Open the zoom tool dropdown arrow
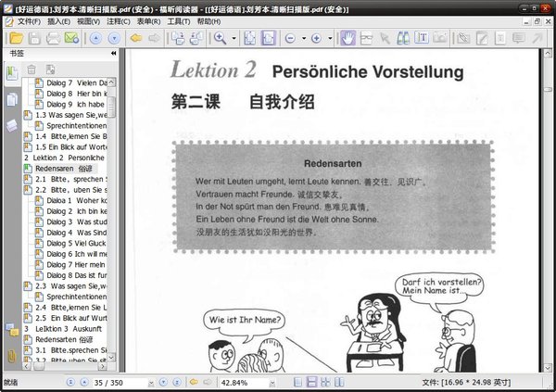Image resolution: width=556 pixels, height=392 pixels. [x=234, y=38]
